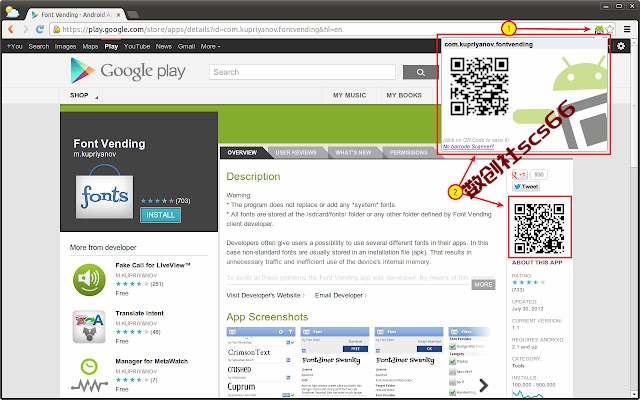Click the address bar URL

202,29
